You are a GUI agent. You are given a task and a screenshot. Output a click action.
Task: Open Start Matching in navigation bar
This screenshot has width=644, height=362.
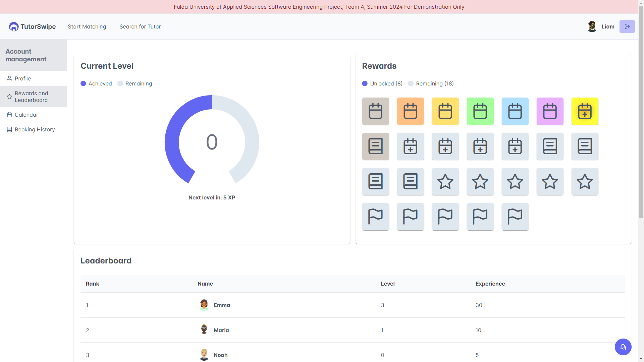(87, 26)
